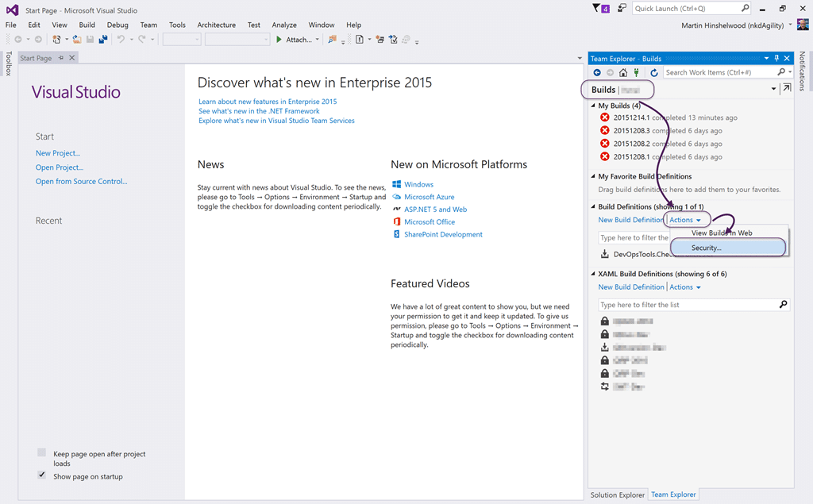Click the Builds page pop-out arrow icon
The width and height of the screenshot is (813, 504).
tap(787, 88)
